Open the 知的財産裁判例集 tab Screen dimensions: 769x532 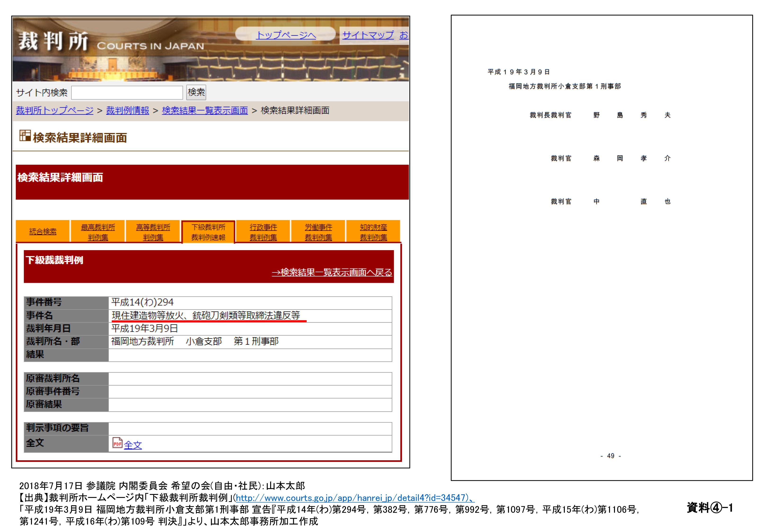(373, 232)
